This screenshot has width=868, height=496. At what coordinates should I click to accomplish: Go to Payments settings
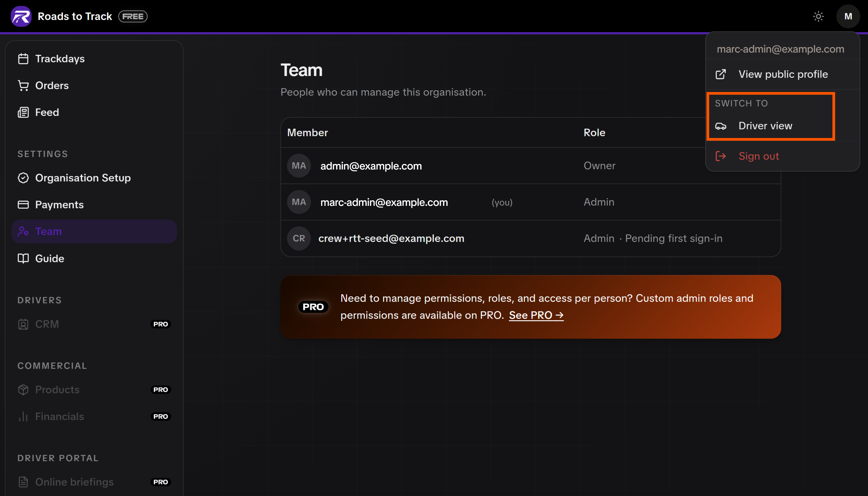click(x=94, y=205)
